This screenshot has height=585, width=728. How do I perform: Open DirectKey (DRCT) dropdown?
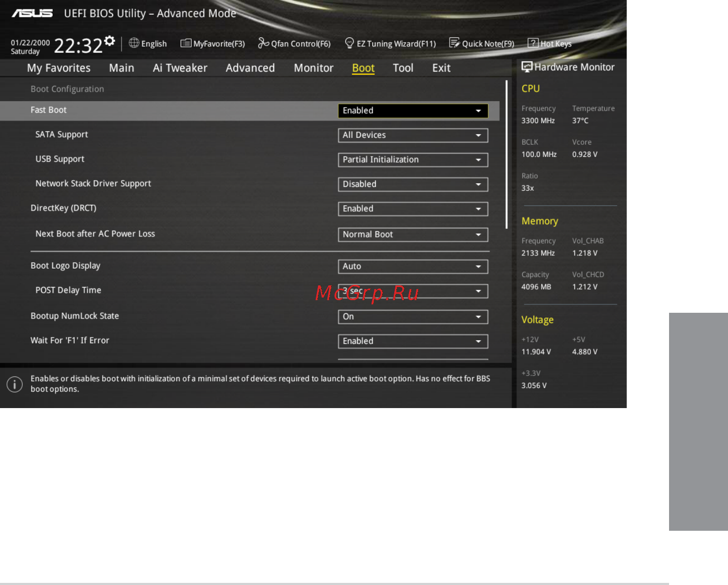pos(413,209)
